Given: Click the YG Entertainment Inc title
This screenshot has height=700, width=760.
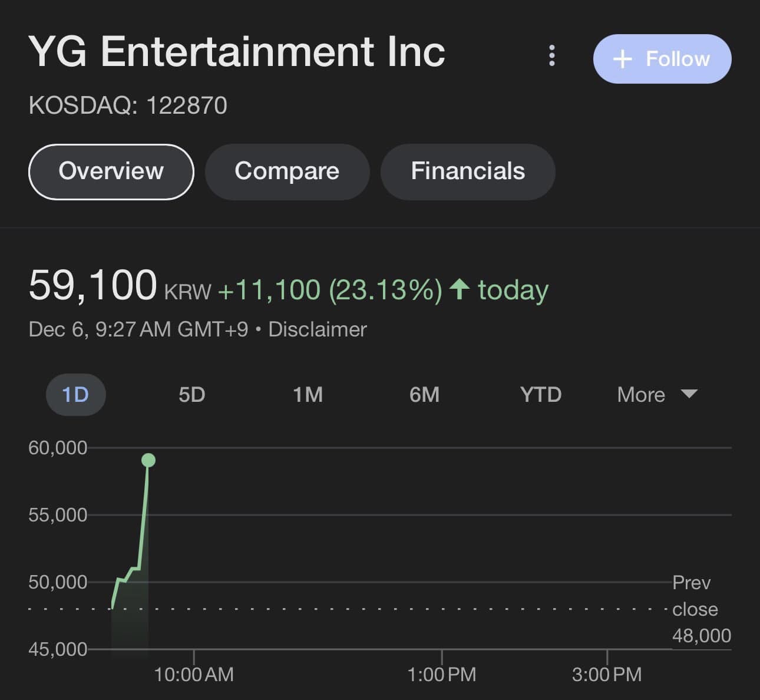Looking at the screenshot, I should click(x=236, y=52).
